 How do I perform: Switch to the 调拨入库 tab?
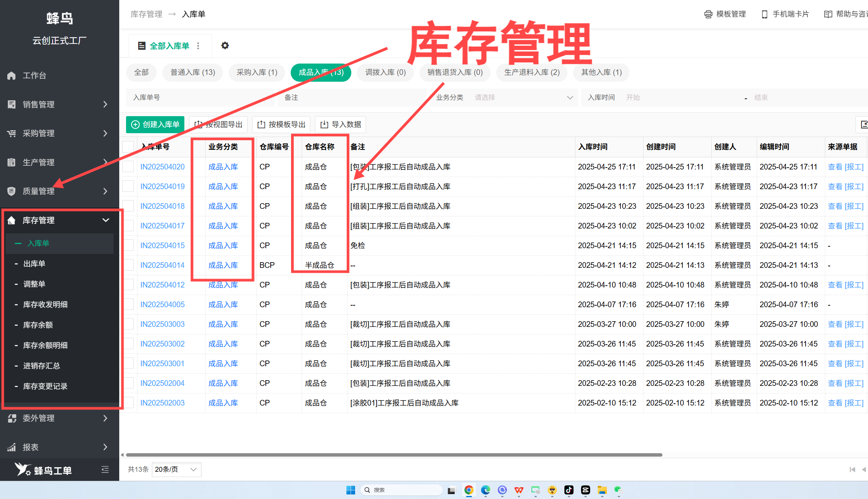(385, 72)
